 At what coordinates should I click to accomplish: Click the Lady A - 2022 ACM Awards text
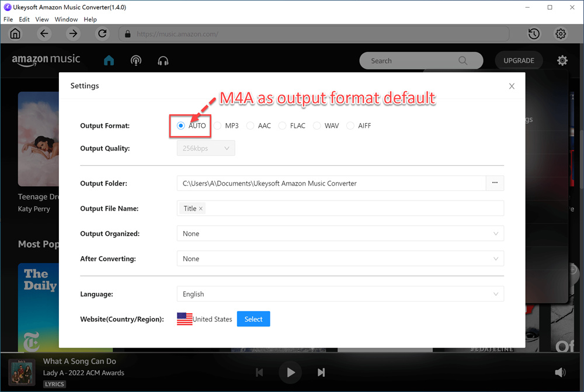click(84, 373)
